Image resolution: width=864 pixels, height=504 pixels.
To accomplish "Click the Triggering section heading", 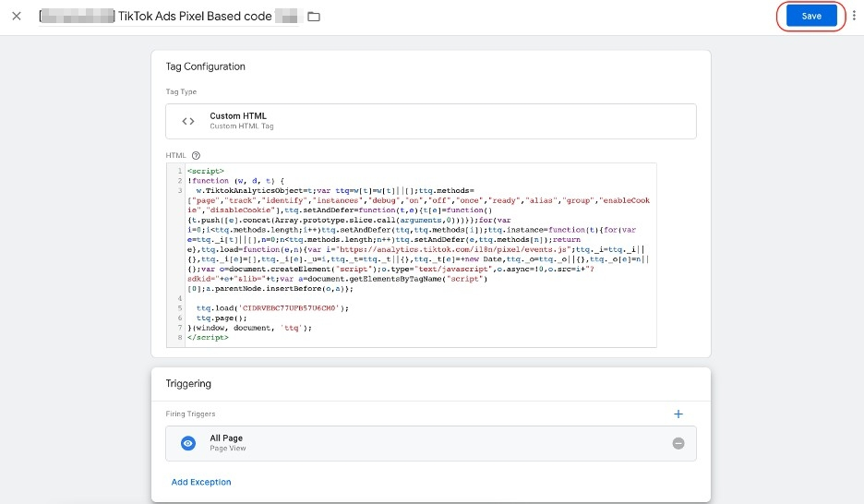I will pyautogui.click(x=188, y=384).
